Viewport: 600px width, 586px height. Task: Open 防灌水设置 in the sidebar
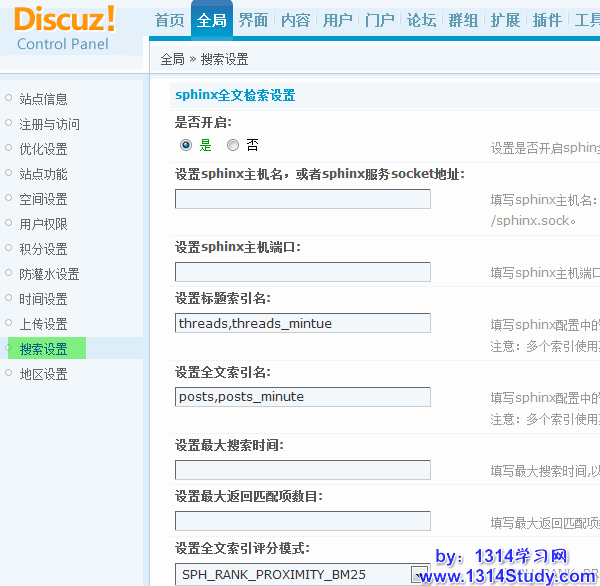coord(50,274)
